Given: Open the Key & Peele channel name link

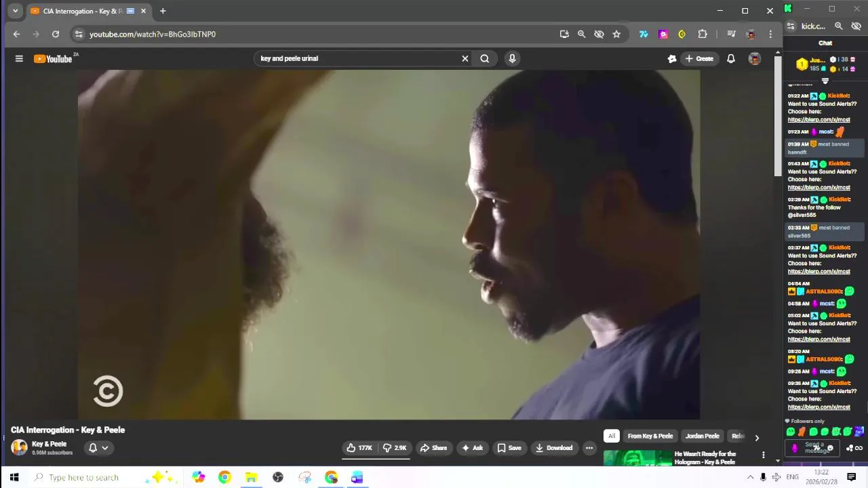Looking at the screenshot, I should click(x=49, y=444).
